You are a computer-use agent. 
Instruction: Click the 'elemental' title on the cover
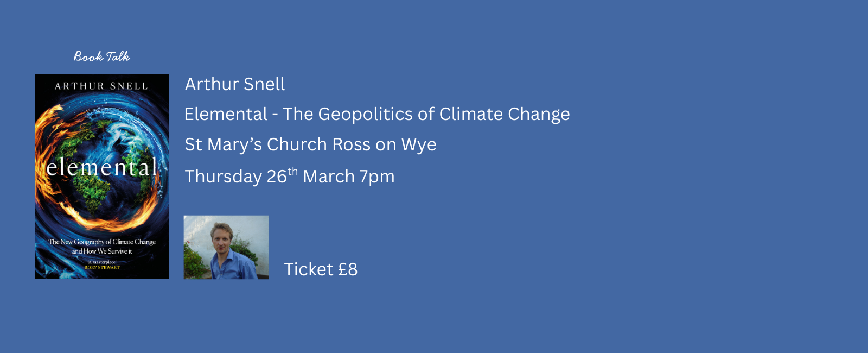(x=101, y=167)
